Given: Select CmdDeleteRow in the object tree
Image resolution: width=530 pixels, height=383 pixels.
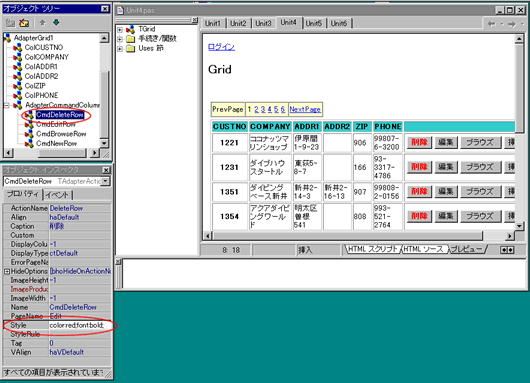Looking at the screenshot, I should pos(60,115).
